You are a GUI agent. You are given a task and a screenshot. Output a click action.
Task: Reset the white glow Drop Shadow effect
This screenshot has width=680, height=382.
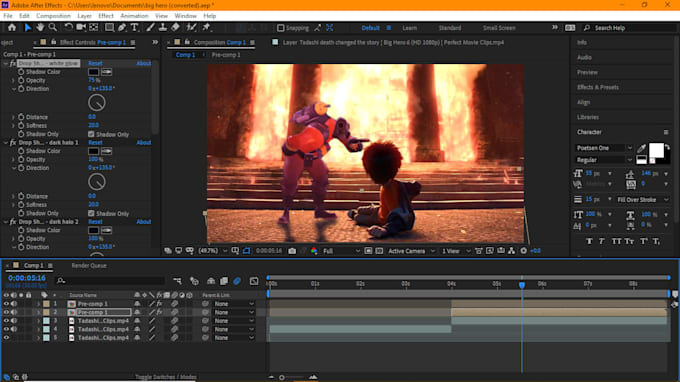click(x=95, y=63)
